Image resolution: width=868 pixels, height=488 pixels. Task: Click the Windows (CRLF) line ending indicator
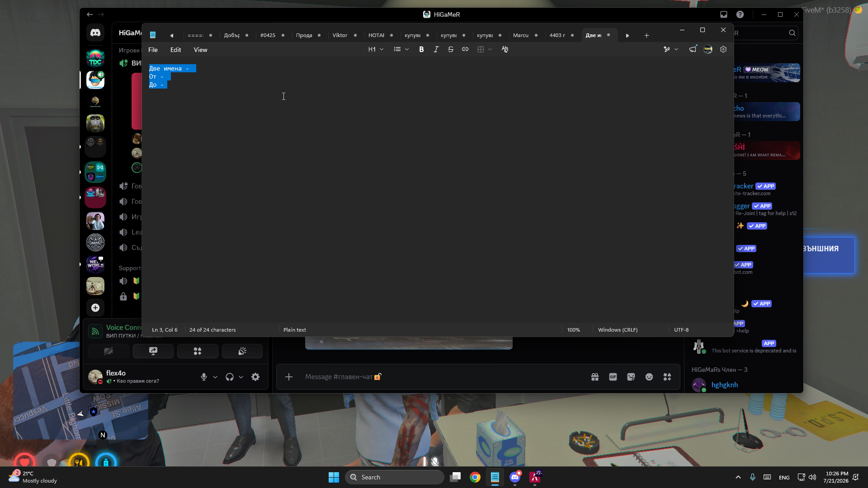(618, 330)
